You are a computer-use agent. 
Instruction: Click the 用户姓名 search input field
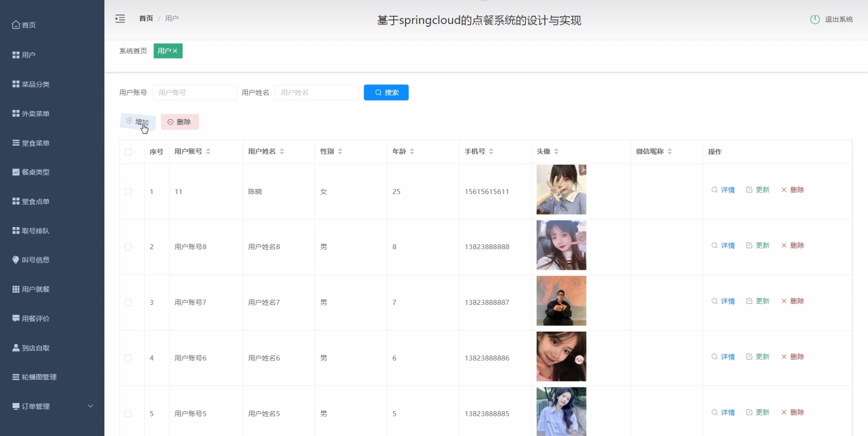316,93
